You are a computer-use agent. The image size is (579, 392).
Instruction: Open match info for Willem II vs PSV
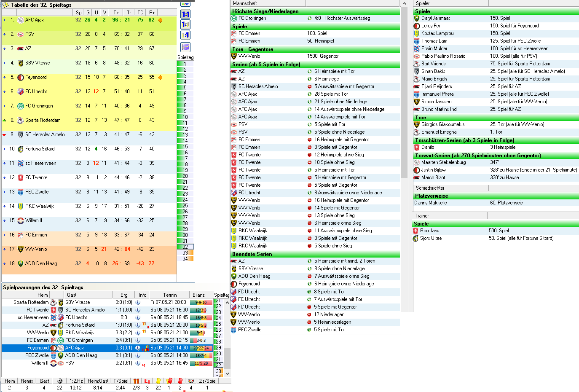[x=138, y=363]
